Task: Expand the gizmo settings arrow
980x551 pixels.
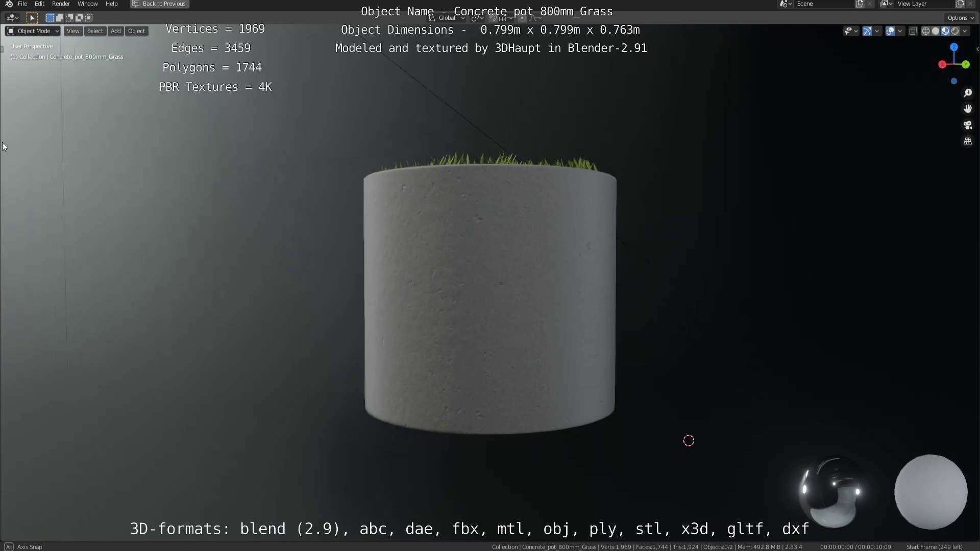Action: 877,31
